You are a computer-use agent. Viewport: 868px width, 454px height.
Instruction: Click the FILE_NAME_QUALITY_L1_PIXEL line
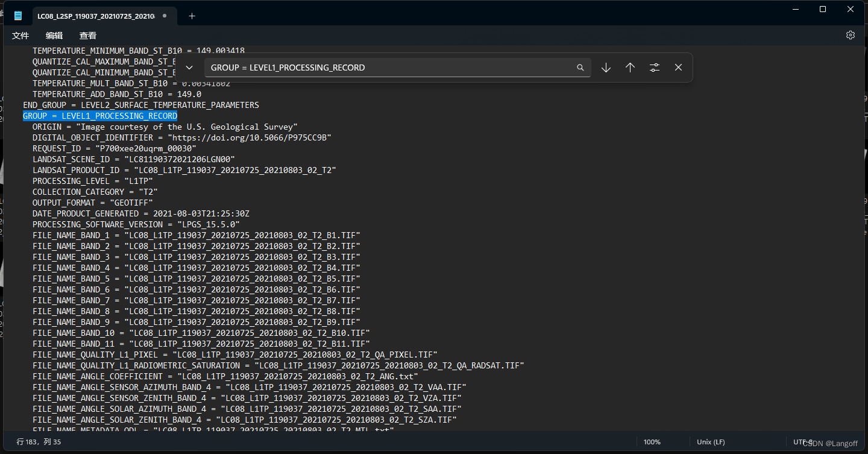[x=235, y=355]
